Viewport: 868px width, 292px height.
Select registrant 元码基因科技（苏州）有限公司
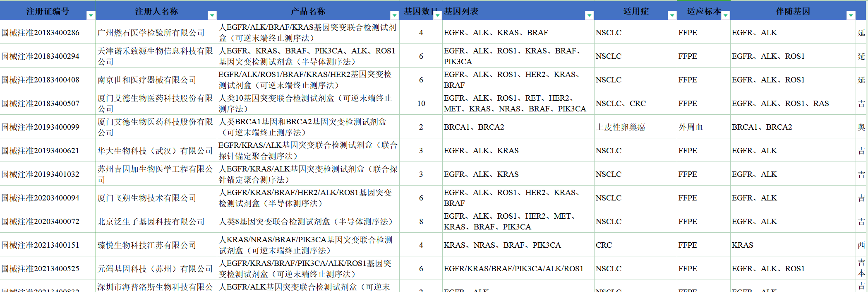click(x=156, y=268)
